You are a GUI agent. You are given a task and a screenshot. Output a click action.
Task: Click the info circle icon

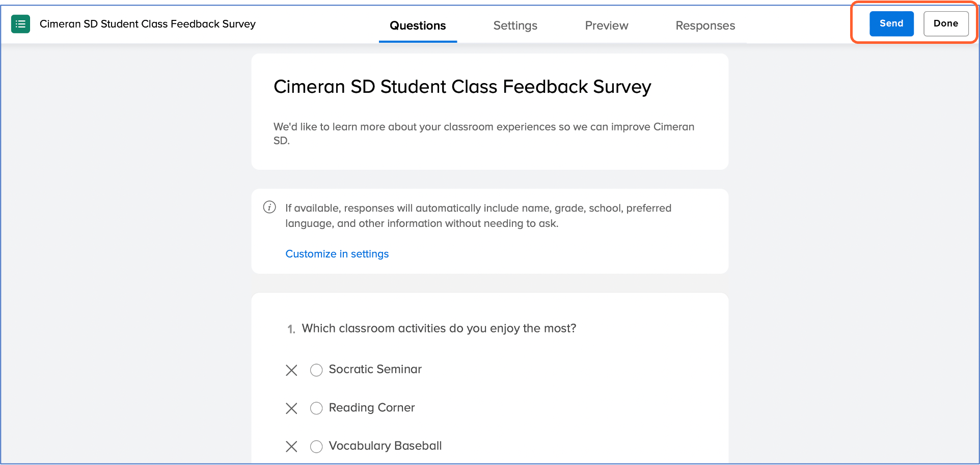click(x=269, y=207)
